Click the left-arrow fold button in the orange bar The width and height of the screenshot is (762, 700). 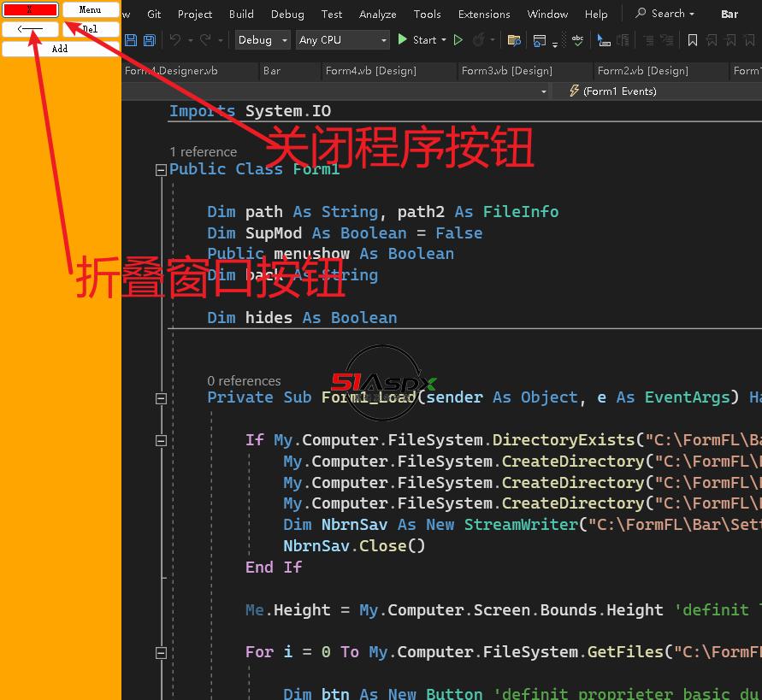click(30, 29)
